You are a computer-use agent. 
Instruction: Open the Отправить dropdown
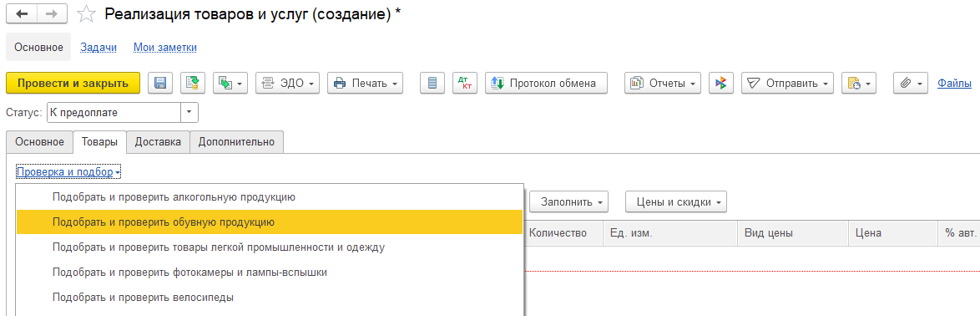(x=787, y=83)
